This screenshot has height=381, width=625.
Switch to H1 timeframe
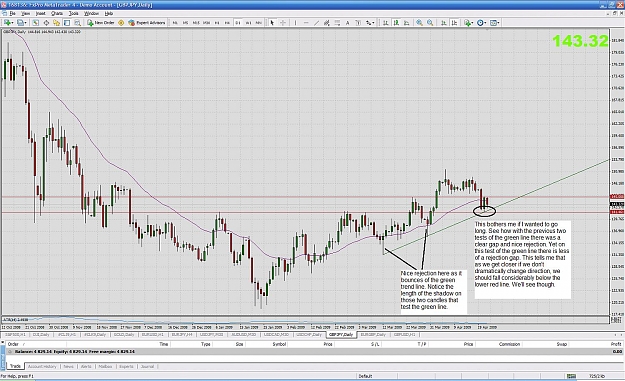(x=217, y=23)
